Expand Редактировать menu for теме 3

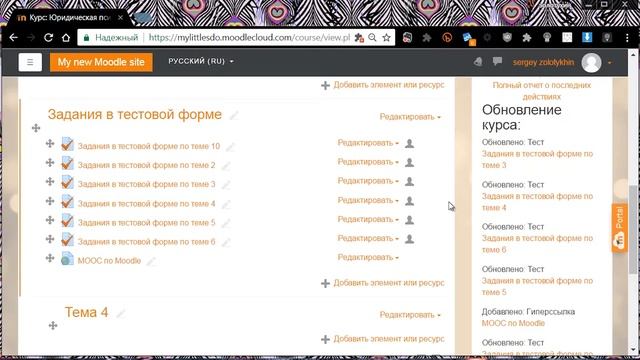point(368,181)
